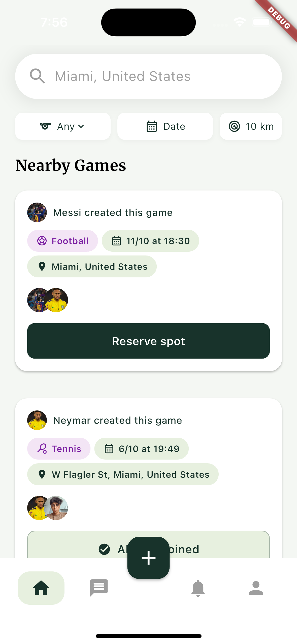The height and width of the screenshot is (644, 297).
Task: Reserve spot in Messi's football game
Action: pyautogui.click(x=148, y=341)
